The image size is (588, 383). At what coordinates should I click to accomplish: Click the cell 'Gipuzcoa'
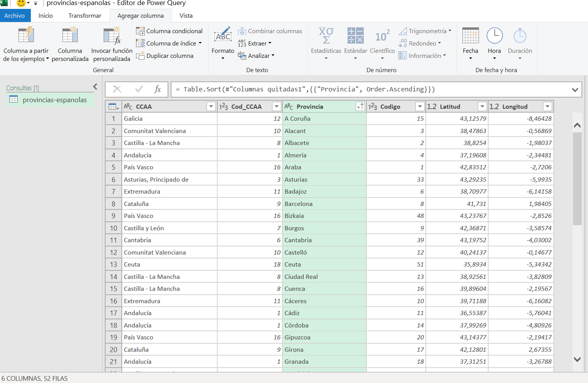click(324, 337)
